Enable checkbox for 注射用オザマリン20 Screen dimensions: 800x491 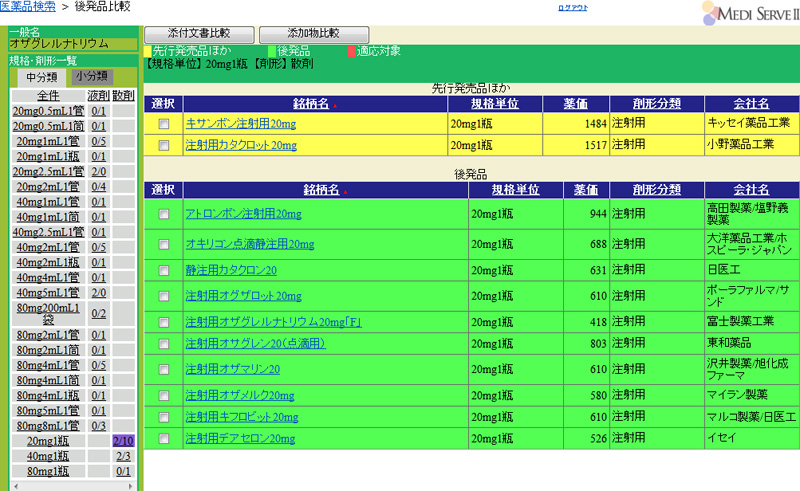point(164,369)
